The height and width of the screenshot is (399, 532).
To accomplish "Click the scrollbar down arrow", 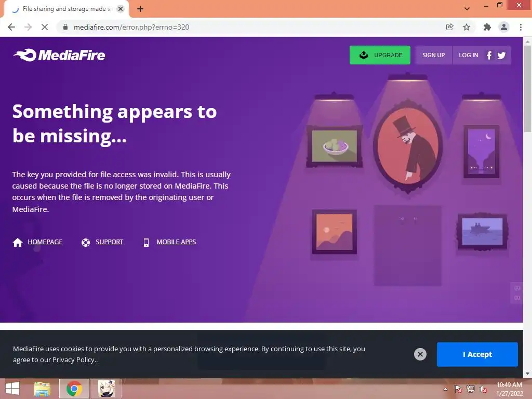I will pos(527,374).
